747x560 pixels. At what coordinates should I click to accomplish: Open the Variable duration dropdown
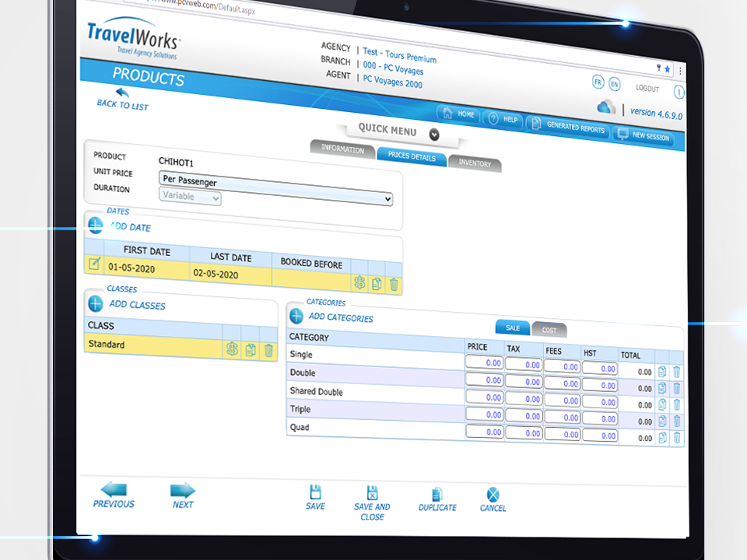point(189,197)
